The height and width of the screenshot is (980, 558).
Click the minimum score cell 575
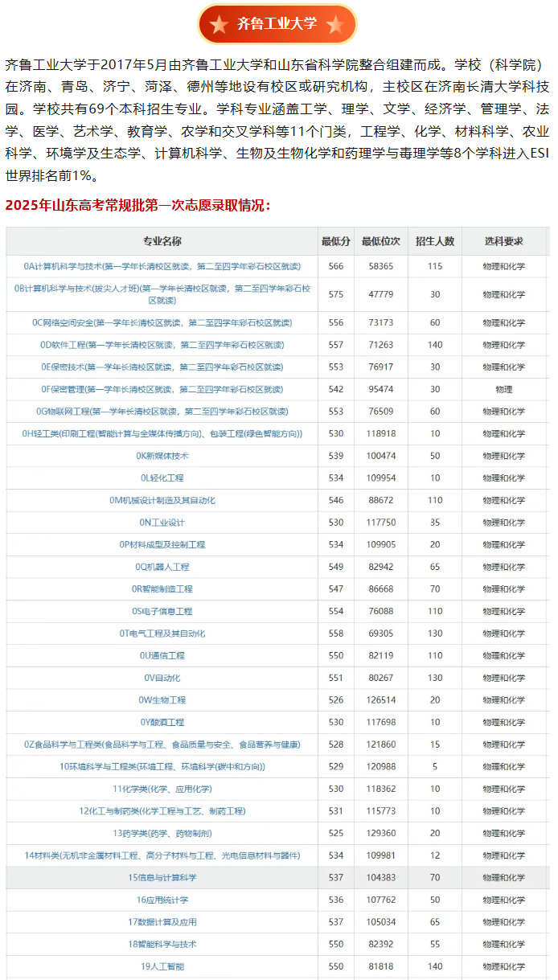click(x=336, y=294)
